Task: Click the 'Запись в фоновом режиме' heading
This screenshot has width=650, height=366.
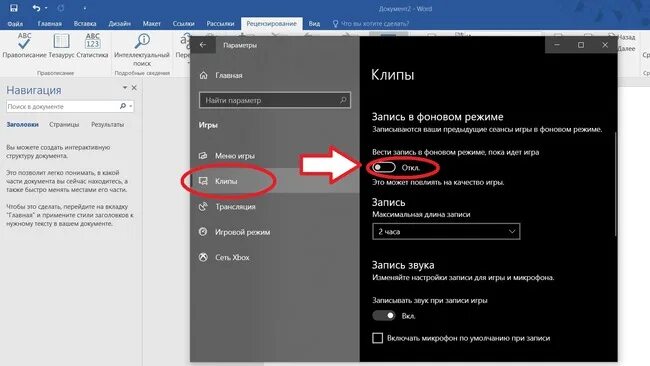Action: point(437,117)
